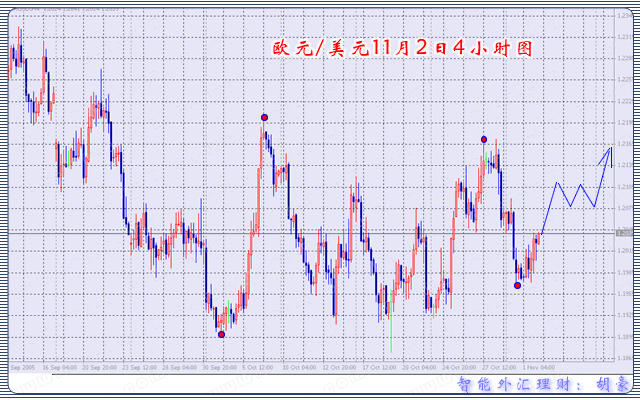The image size is (640, 400).
Task: Click the '10 Oct 04:00' time axis label
Action: 300,367
